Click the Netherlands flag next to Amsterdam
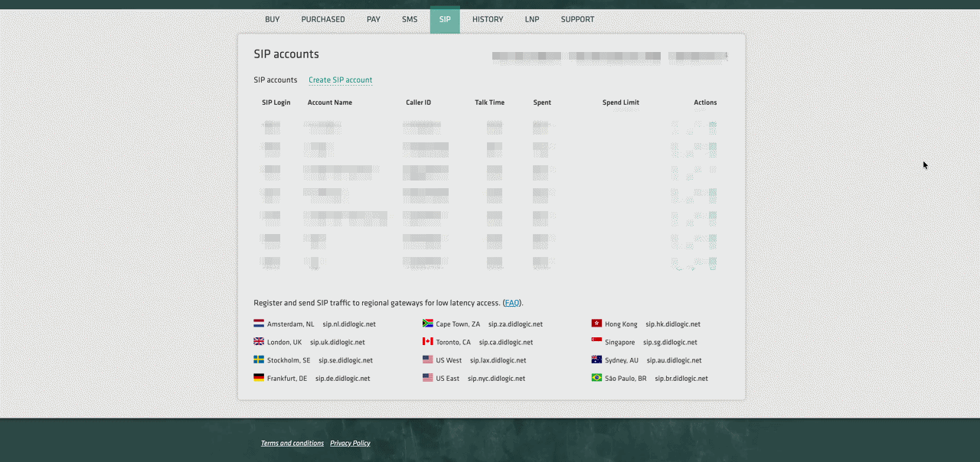The image size is (980, 462). 259,324
